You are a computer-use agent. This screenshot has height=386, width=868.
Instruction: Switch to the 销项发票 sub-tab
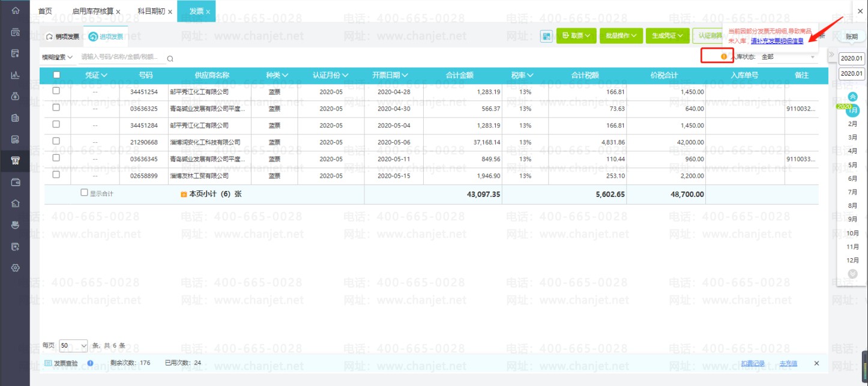[63, 37]
